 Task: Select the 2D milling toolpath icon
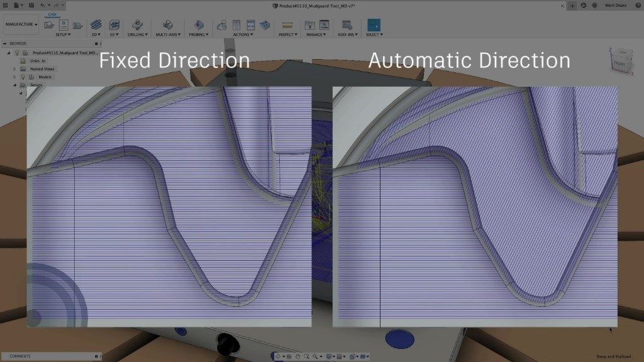pos(96,25)
